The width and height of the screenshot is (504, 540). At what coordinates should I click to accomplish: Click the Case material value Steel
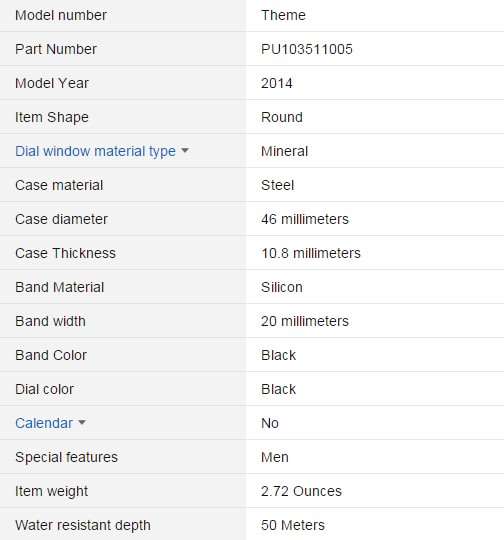(277, 185)
